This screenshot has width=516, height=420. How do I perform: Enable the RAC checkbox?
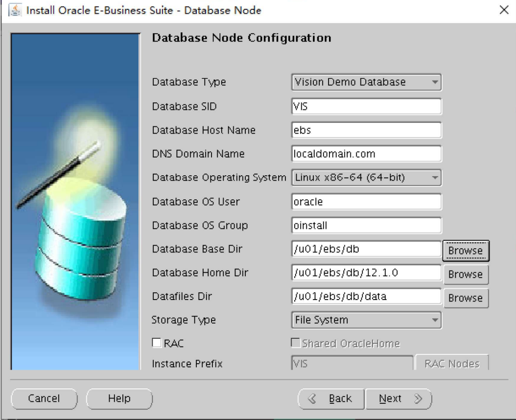157,343
